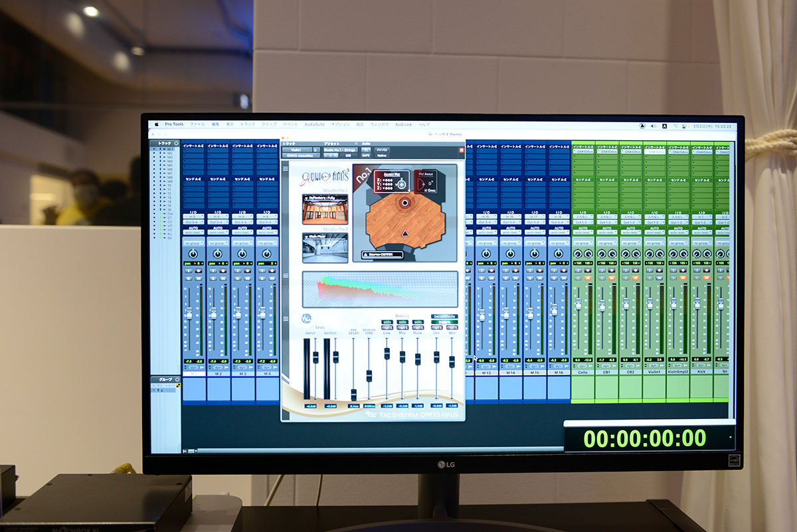797x532 pixels.
Task: Click the plug-in upper hamburger menu icon
Action: click(x=286, y=168)
